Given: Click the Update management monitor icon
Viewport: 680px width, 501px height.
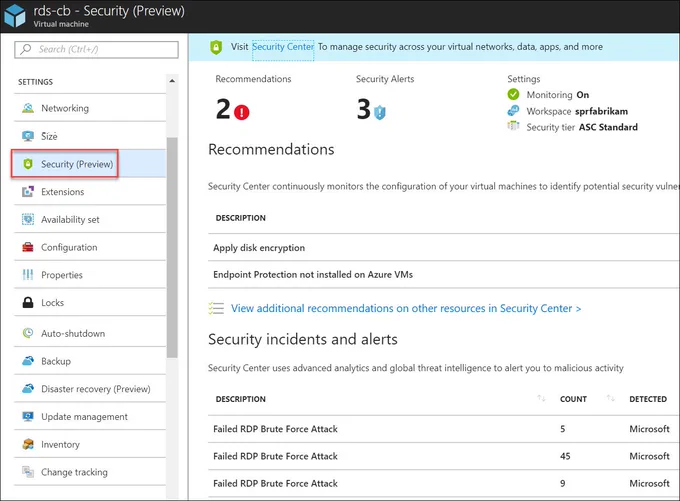Looking at the screenshot, I should pyautogui.click(x=28, y=416).
